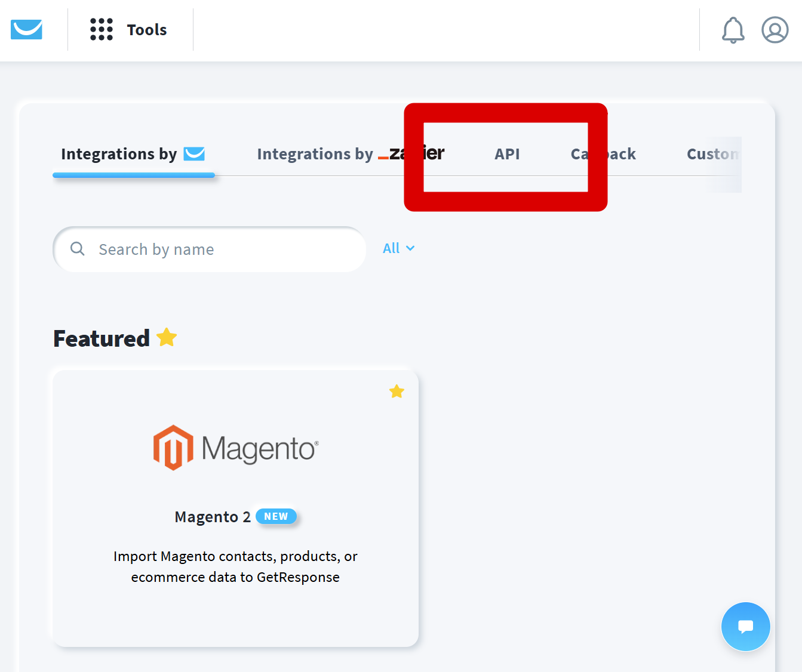802x672 pixels.
Task: Click the Tools menu label
Action: [x=147, y=30]
